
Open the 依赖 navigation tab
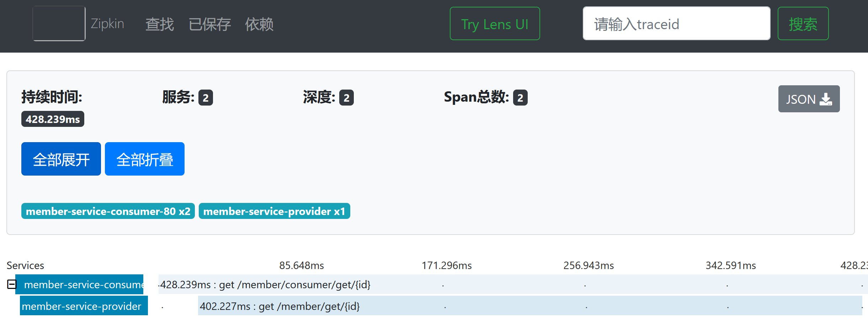(259, 25)
